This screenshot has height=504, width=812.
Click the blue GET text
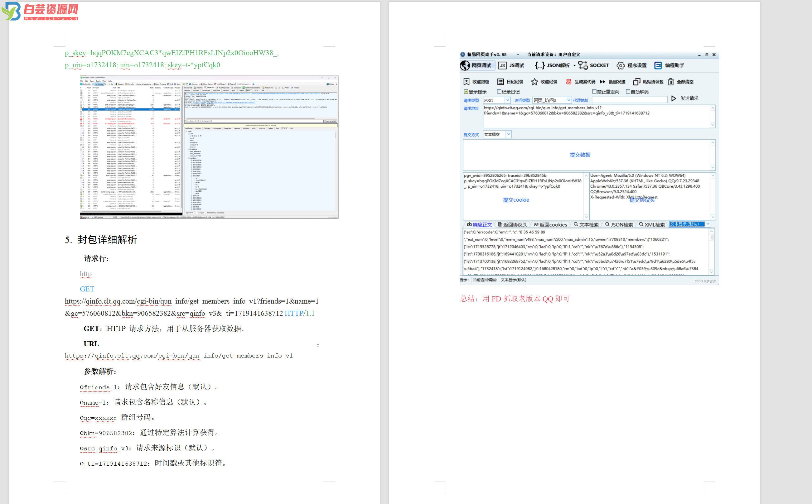pos(87,289)
